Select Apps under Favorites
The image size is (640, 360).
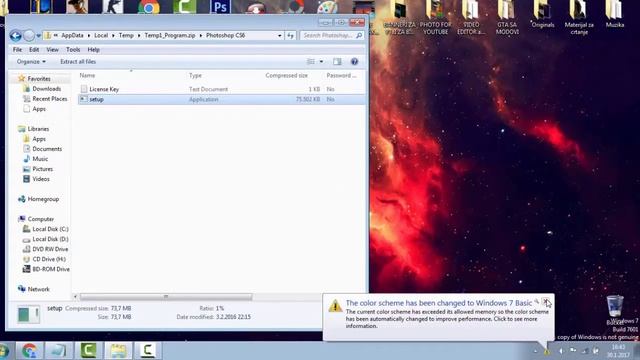point(39,109)
